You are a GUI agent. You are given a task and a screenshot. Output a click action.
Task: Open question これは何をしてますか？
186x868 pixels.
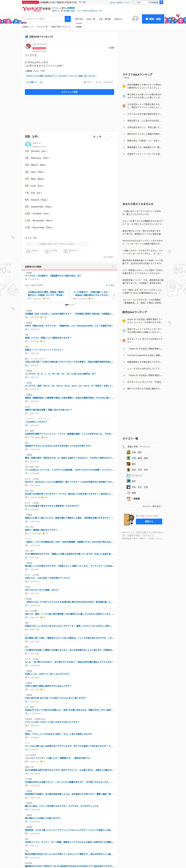coord(36,422)
